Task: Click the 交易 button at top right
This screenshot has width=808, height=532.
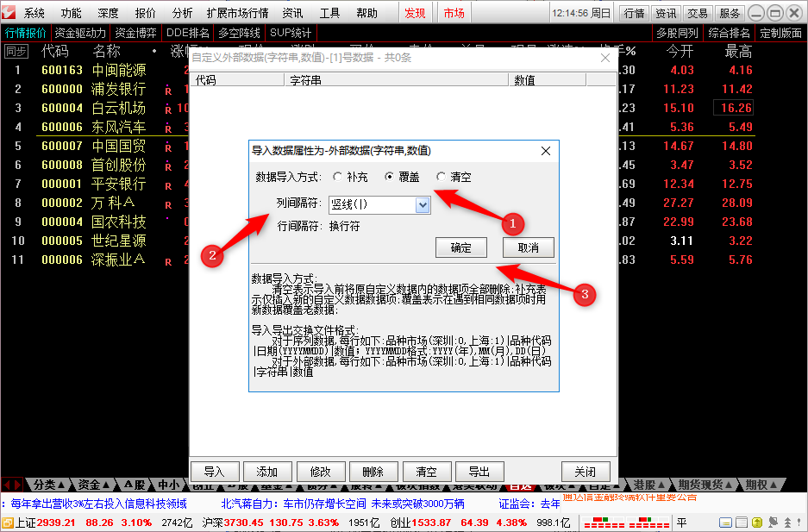Action: [698, 13]
